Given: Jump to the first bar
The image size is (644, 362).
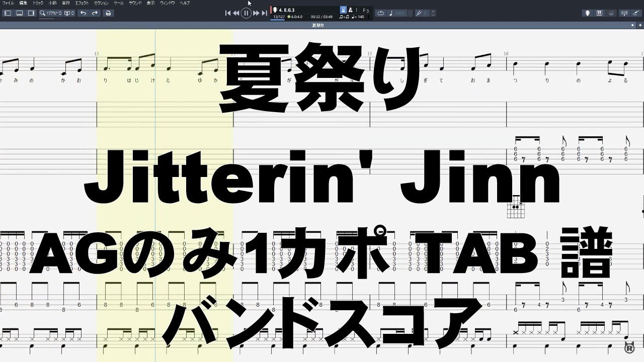Looking at the screenshot, I should pyautogui.click(x=228, y=13).
